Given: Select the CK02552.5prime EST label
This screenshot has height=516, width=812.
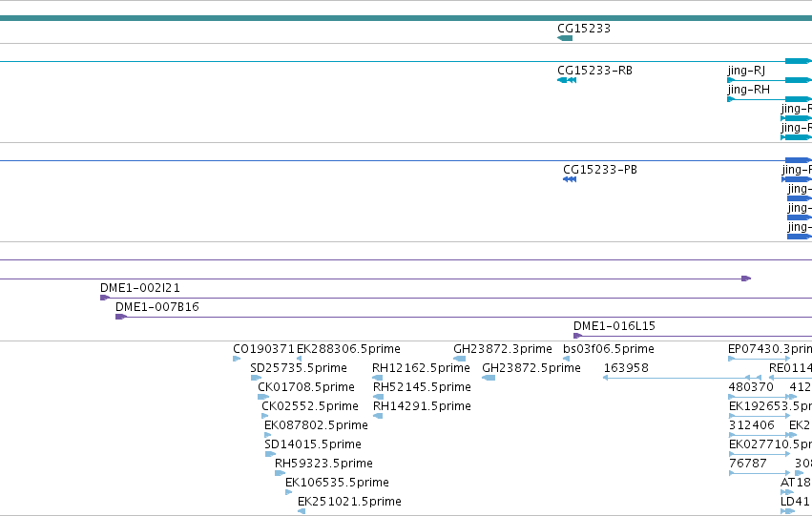Looking at the screenshot, I should (x=310, y=406).
